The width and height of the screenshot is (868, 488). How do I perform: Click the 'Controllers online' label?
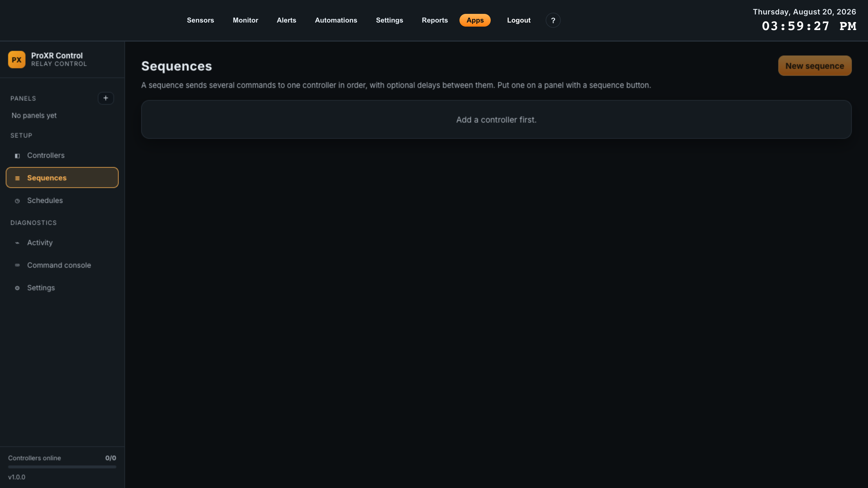click(x=34, y=458)
